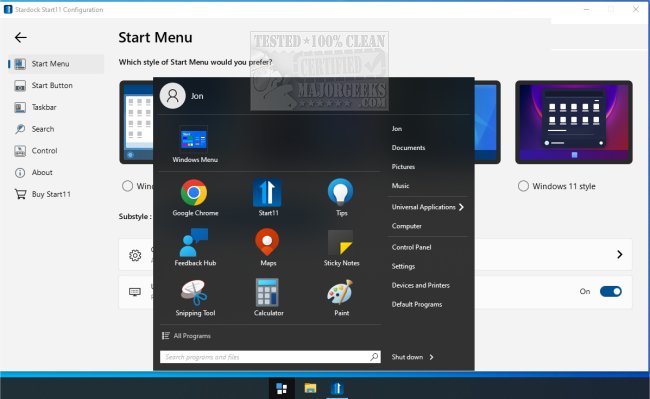Viewport: 650px width, 399px height.
Task: Launch Google Chrome from the start menu
Action: tap(194, 198)
